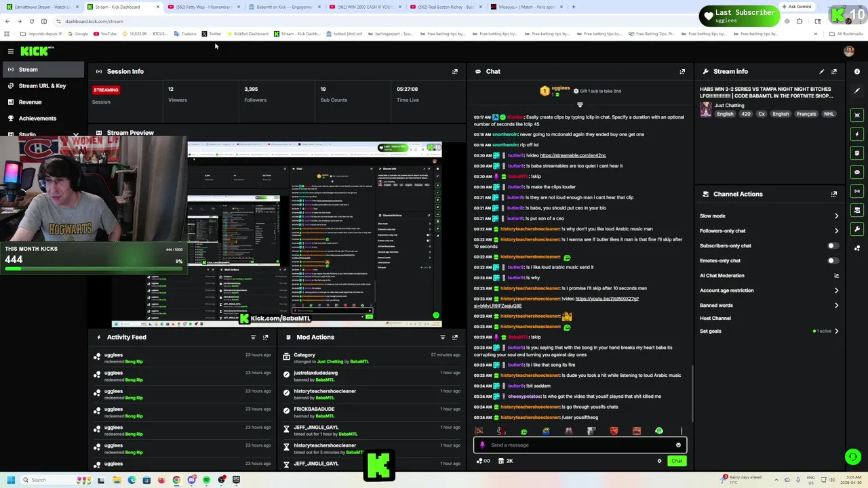Click the 420 stream tag
This screenshot has width=868, height=488.
pos(745,114)
